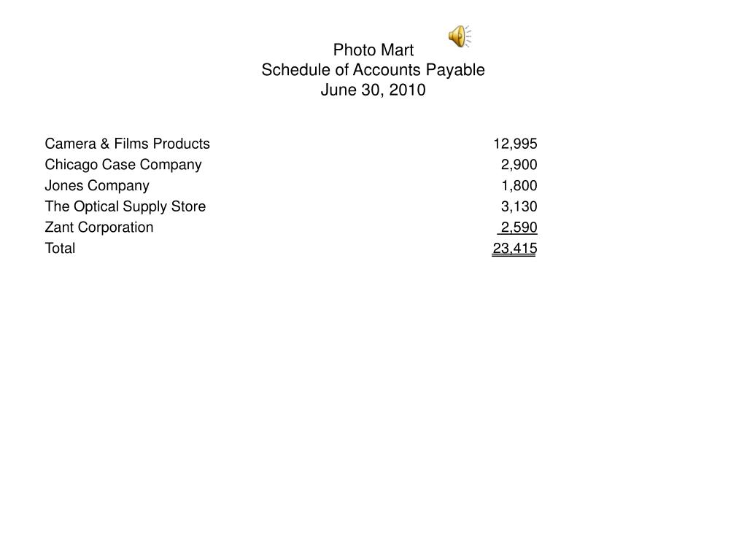Select The Optical Supply Store label
Viewport: 747px width, 560px height.
(125, 206)
